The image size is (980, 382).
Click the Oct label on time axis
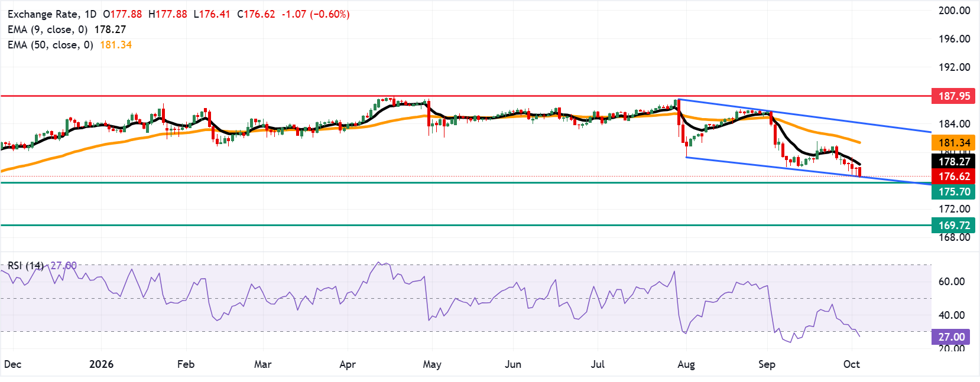pos(851,364)
